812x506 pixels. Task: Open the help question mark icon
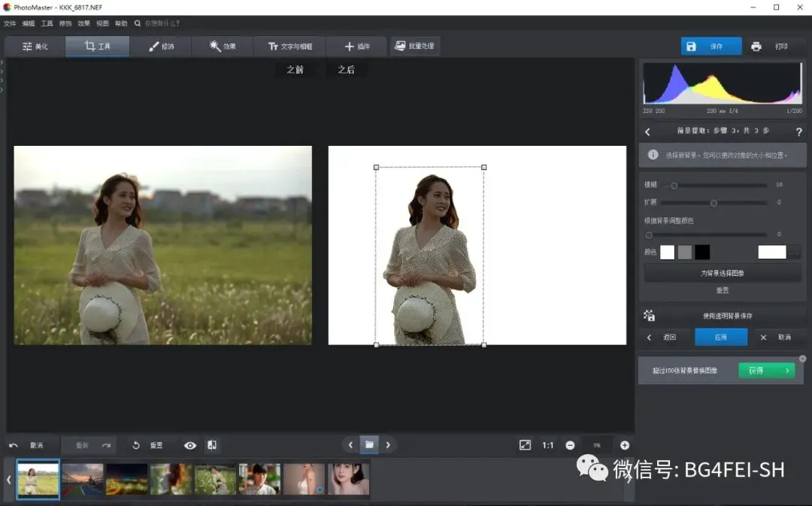798,132
